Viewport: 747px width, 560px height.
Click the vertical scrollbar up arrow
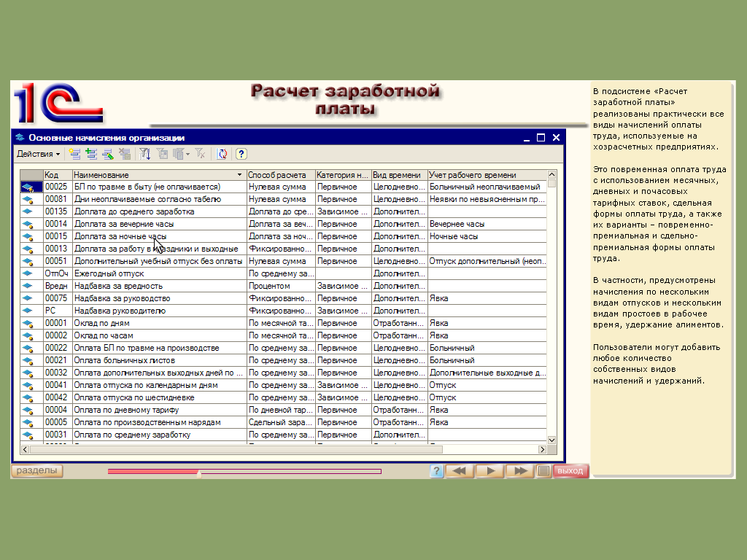point(551,175)
